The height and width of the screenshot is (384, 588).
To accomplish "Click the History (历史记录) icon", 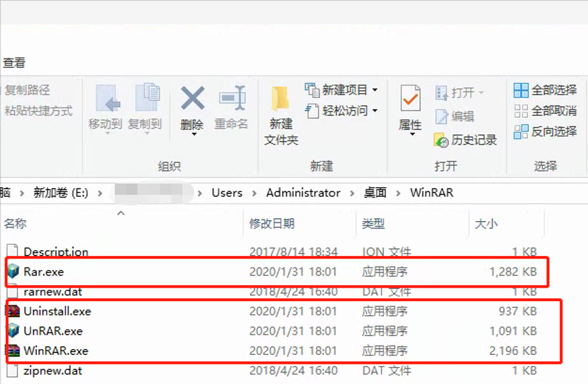I will coord(442,140).
